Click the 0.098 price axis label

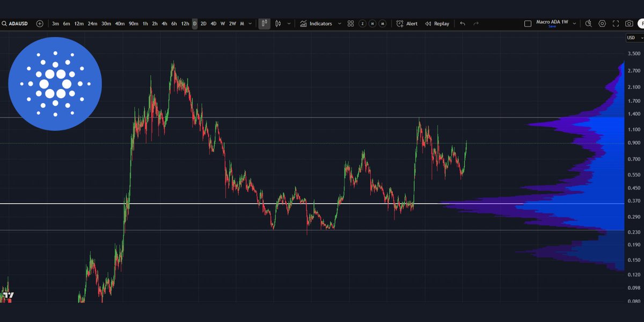(x=634, y=288)
